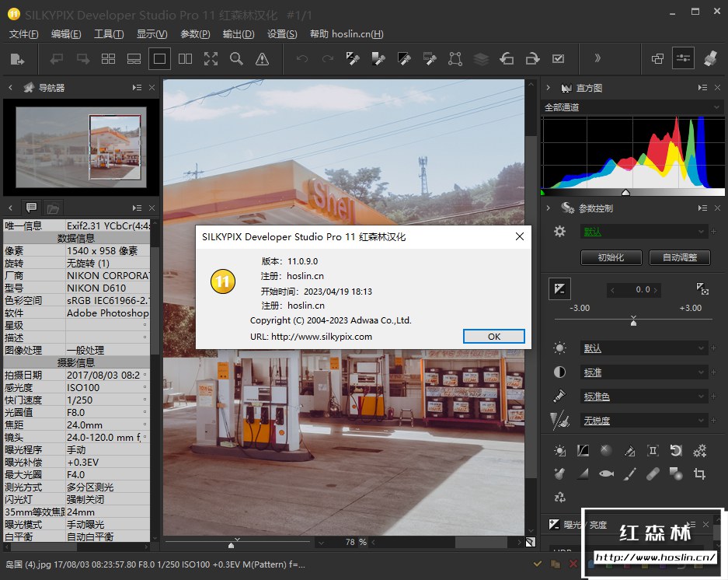728x580 pixels.
Task: Select the crop tool in parameter panel
Action: 699,473
